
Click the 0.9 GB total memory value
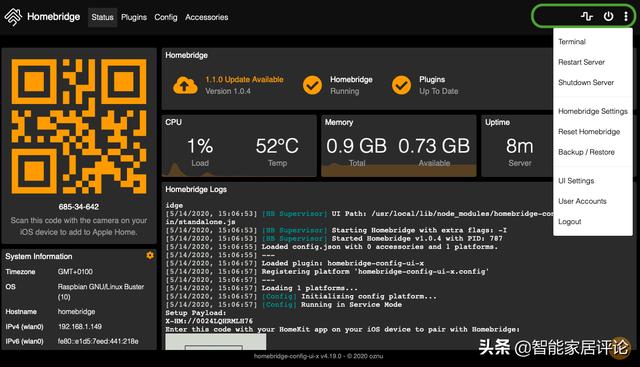click(x=356, y=146)
